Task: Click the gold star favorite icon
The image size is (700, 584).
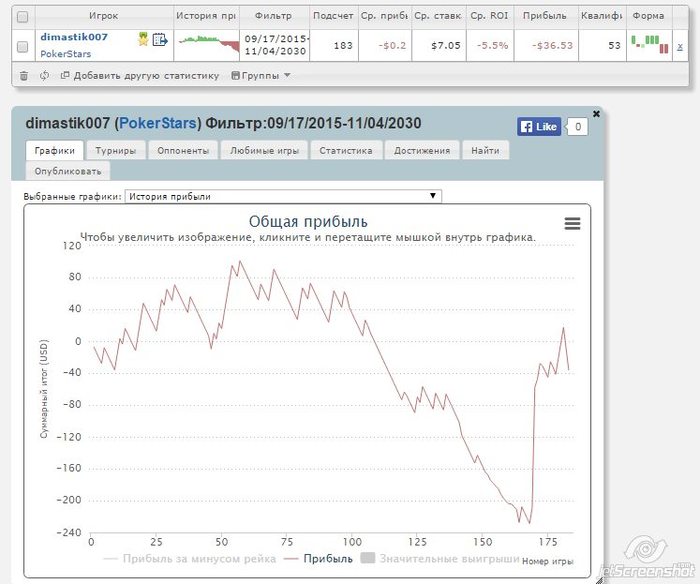Action: [143, 39]
